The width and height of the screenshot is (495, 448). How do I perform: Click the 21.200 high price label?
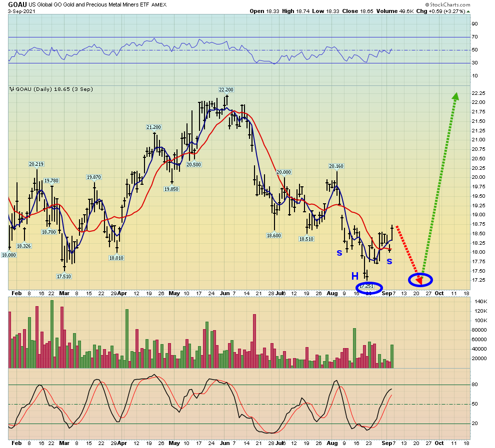click(153, 127)
